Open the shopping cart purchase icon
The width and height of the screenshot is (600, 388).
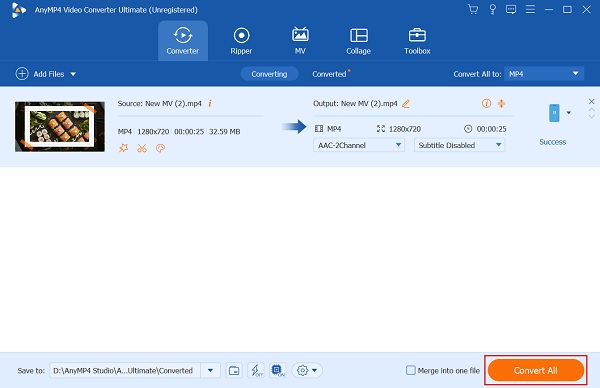(x=473, y=9)
